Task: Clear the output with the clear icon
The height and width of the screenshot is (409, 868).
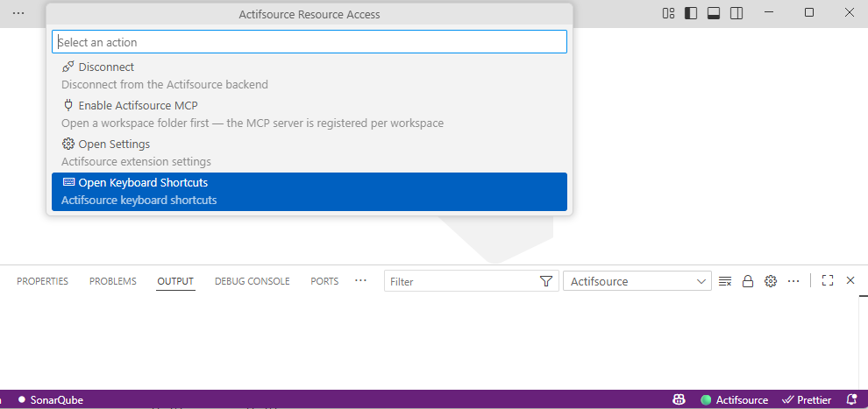Action: pyautogui.click(x=724, y=281)
